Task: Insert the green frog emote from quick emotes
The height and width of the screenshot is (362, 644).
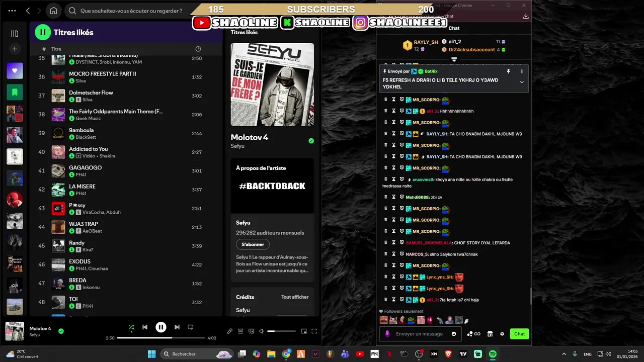Action: point(411,320)
